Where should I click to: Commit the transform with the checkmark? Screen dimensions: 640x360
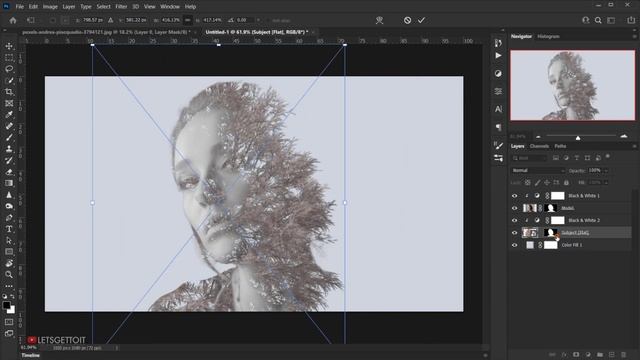point(421,20)
